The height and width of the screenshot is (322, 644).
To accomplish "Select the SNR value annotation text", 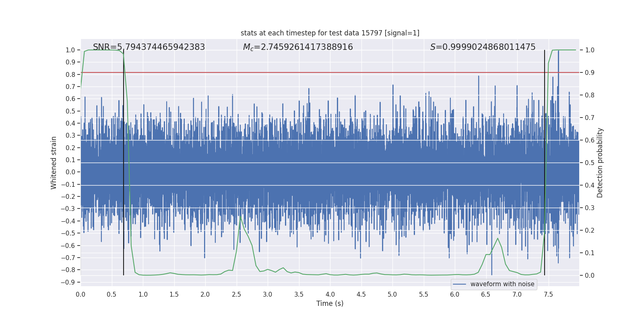I will (x=149, y=47).
